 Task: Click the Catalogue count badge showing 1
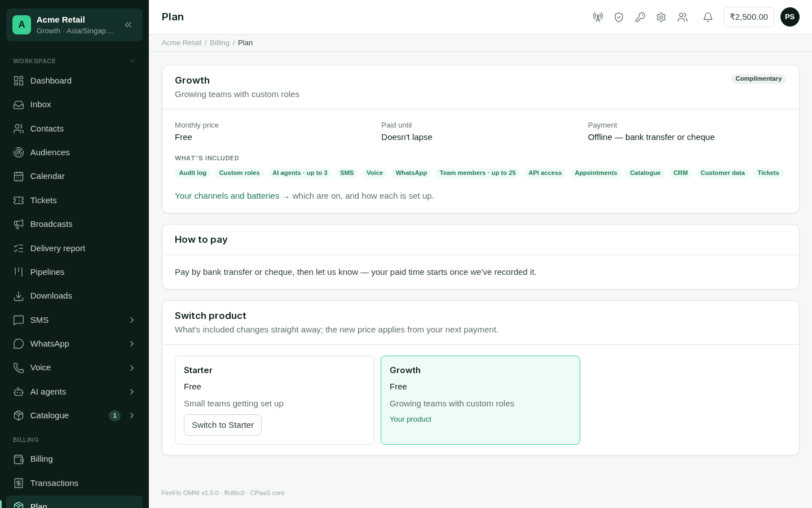point(114,415)
